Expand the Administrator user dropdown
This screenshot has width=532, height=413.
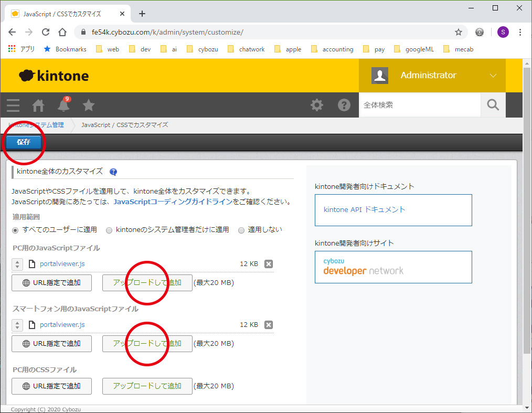(493, 76)
